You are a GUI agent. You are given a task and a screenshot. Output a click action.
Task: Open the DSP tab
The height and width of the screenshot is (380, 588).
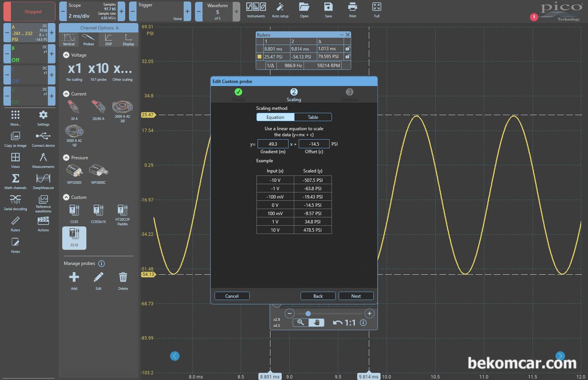tap(108, 40)
